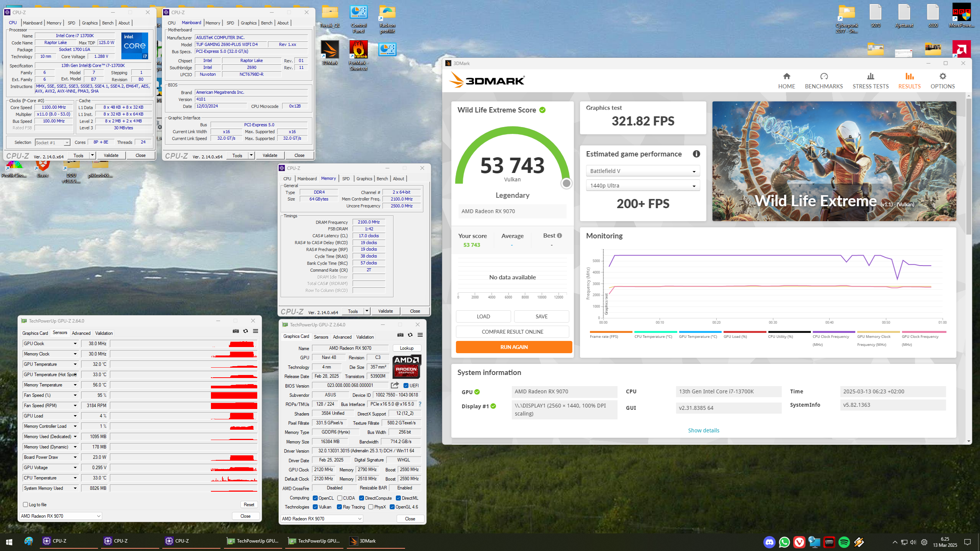Click Lookup button in GPU-Z
Screen dimensions: 980x551
pyautogui.click(x=407, y=348)
